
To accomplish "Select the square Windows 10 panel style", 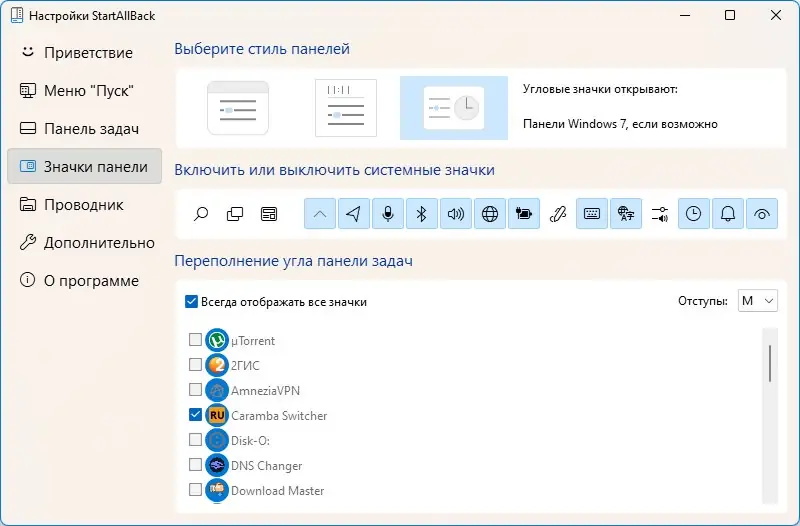I will tap(346, 108).
